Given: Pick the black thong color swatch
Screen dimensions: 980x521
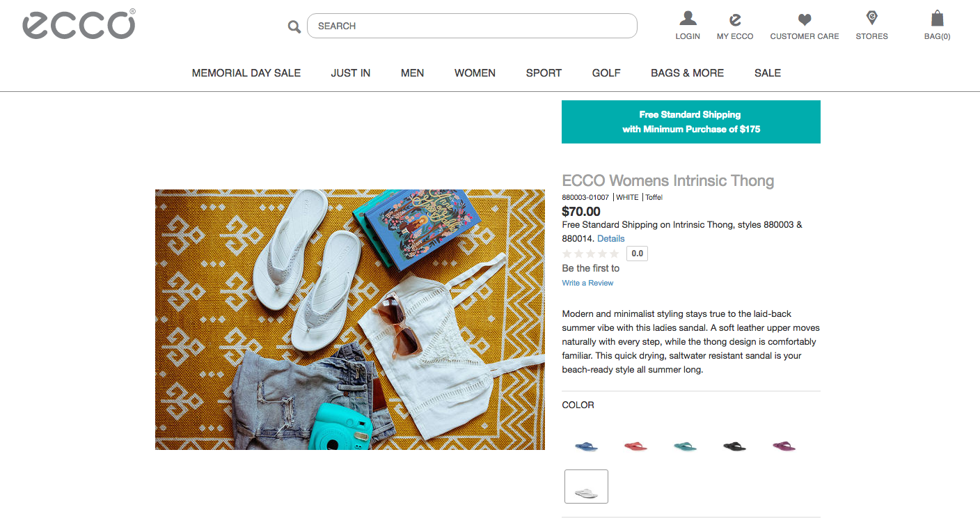Looking at the screenshot, I should tap(734, 446).
